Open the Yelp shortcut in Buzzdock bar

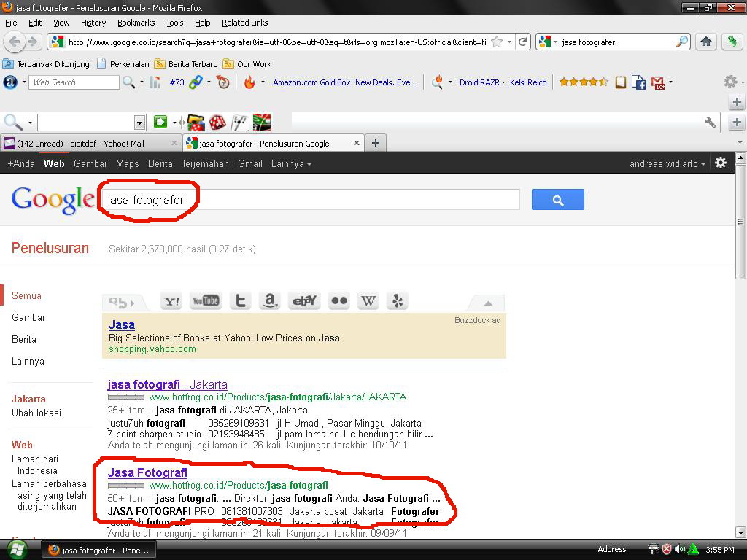(398, 301)
